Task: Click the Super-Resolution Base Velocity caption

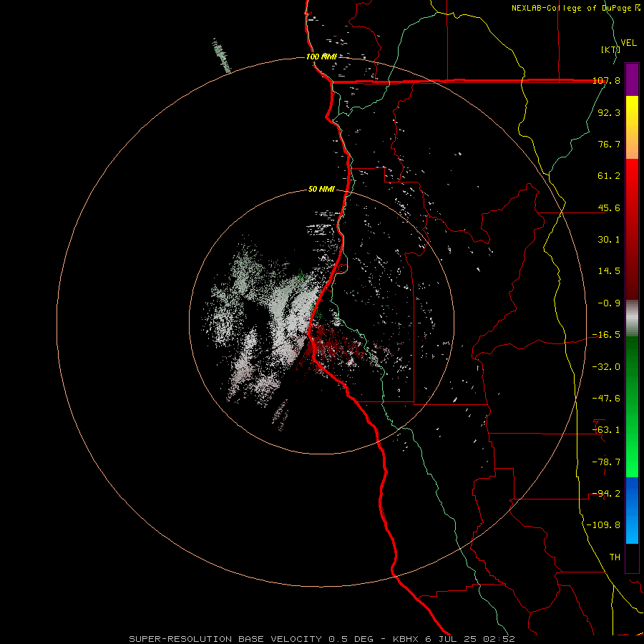Action: click(x=321, y=639)
